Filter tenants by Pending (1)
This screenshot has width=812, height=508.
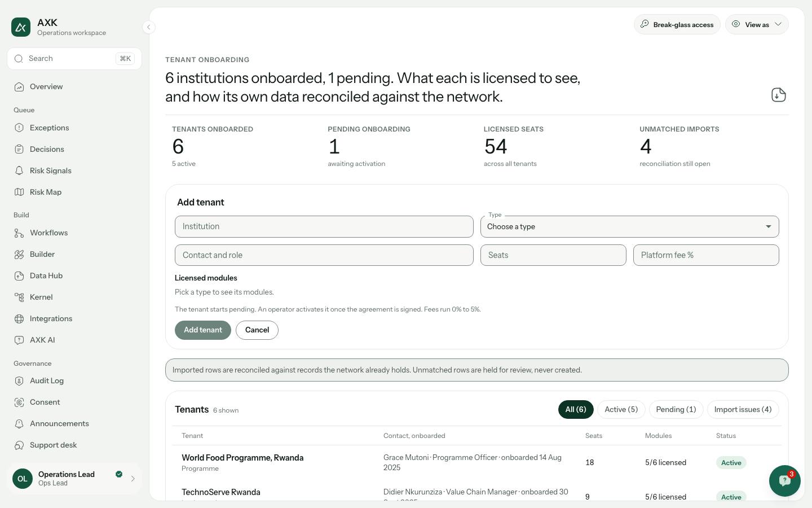676,410
